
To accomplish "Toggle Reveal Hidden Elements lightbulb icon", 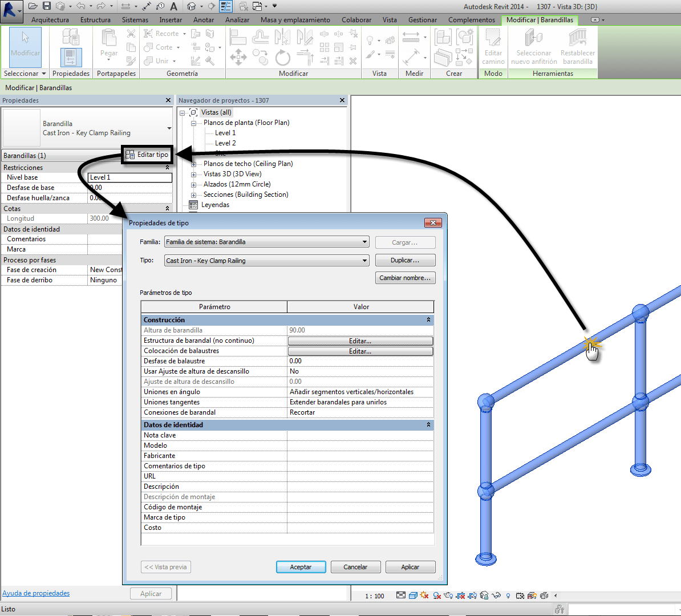I will click(508, 595).
